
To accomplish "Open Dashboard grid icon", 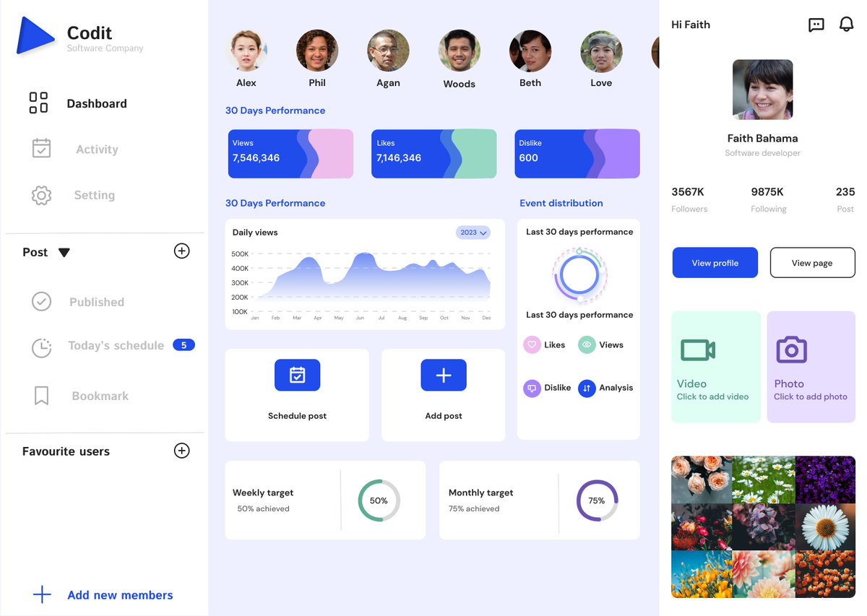I will tap(38, 103).
